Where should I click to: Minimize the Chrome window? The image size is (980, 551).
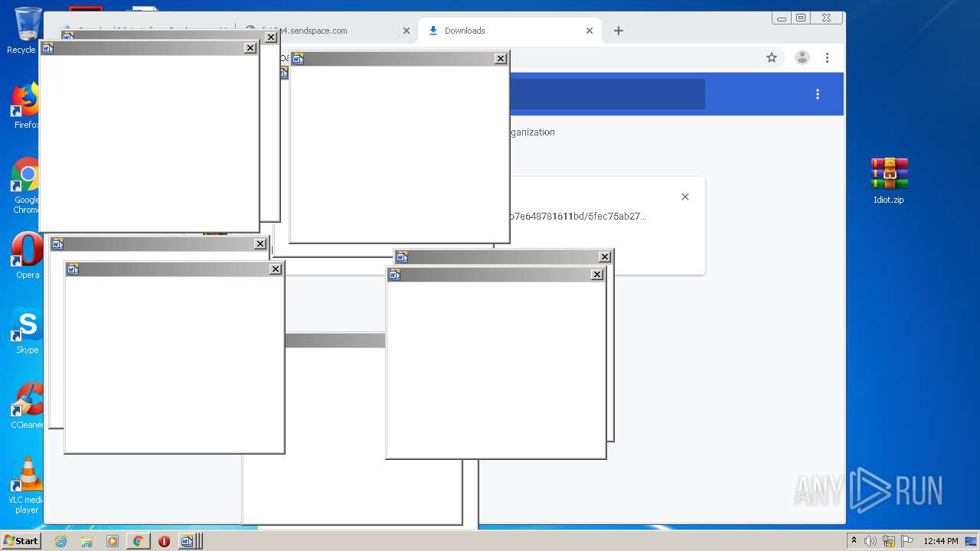782,18
